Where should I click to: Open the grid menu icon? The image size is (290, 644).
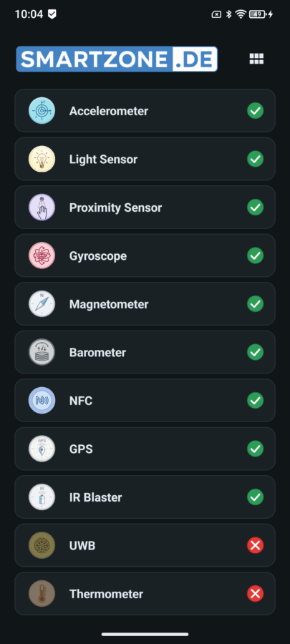point(256,59)
